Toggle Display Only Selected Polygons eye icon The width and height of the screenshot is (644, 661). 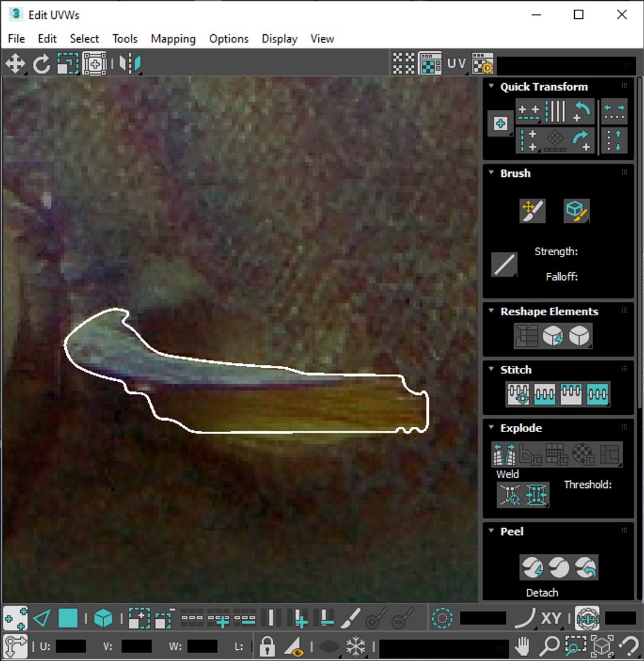click(294, 646)
